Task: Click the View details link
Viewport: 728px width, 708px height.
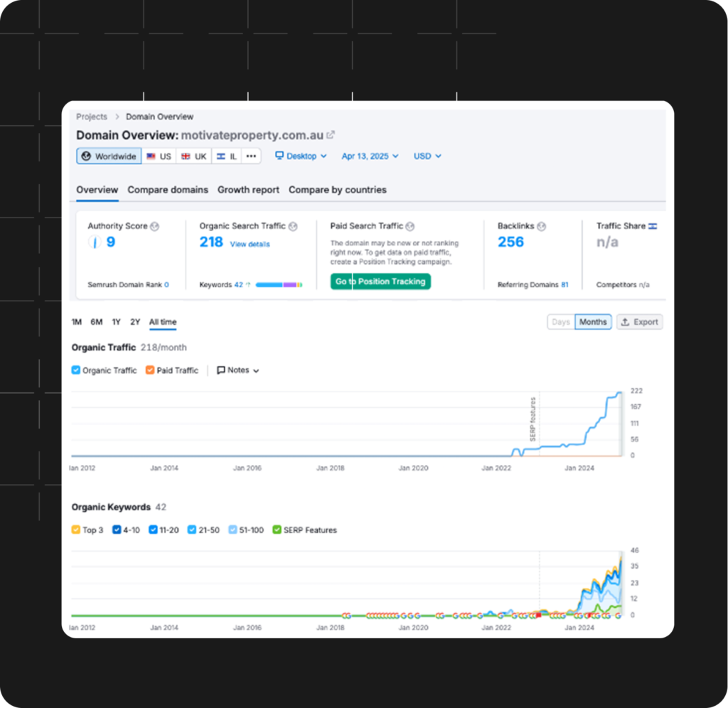Action: (250, 244)
